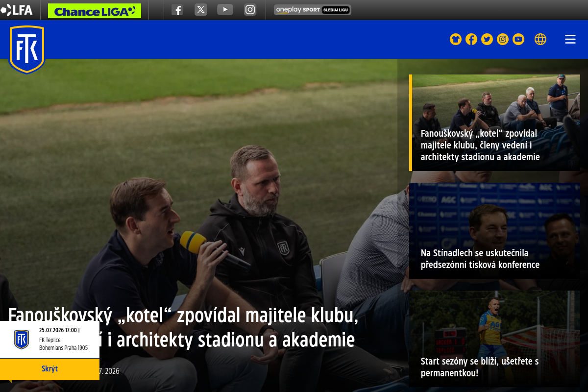Open the yellow Instagram icon in the blue header
Screen dimensions: 588x392
point(503,39)
